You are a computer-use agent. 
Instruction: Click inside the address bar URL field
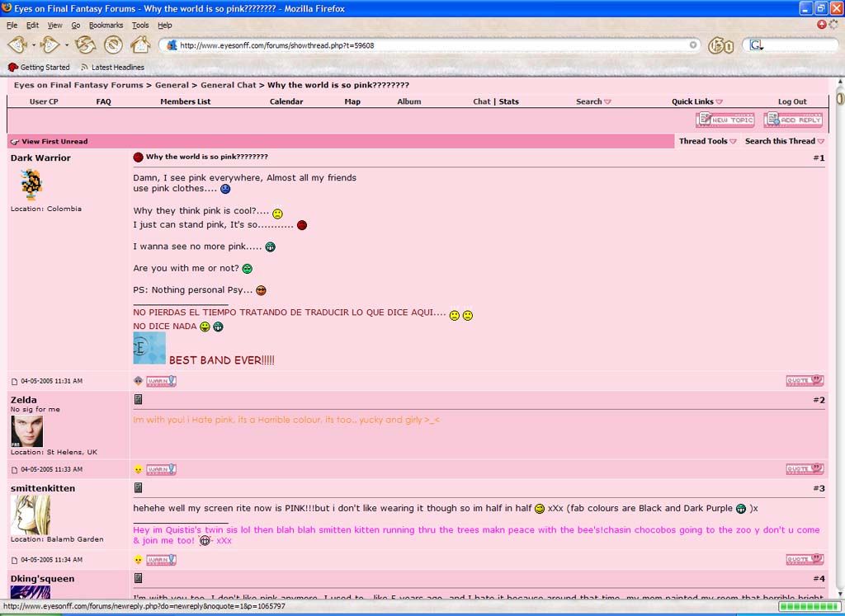[431, 45]
